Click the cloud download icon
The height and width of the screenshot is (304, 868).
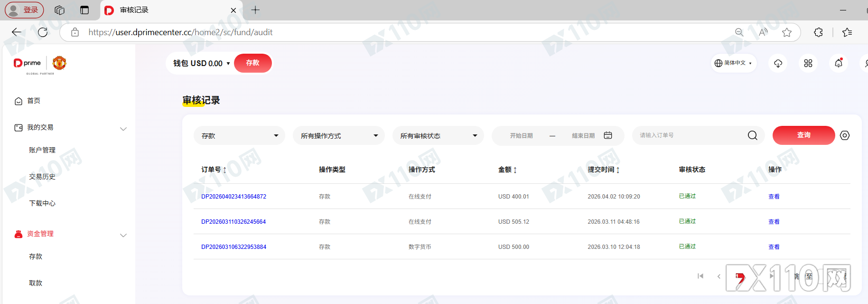click(778, 63)
